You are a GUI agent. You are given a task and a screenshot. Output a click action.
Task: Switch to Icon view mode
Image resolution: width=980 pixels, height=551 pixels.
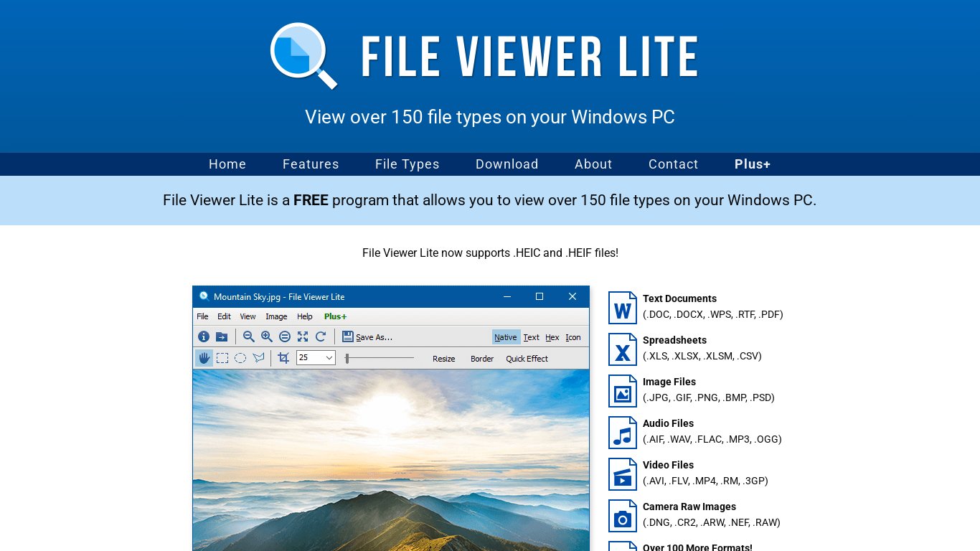[x=573, y=337]
